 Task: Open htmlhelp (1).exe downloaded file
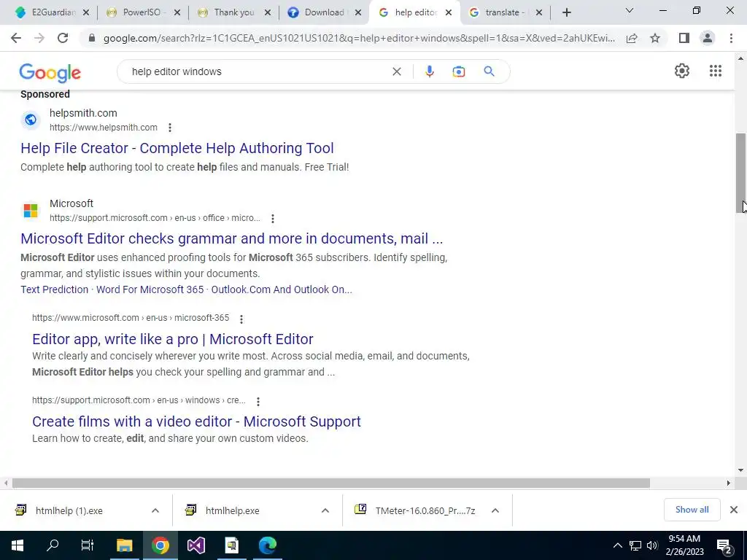pos(69,510)
